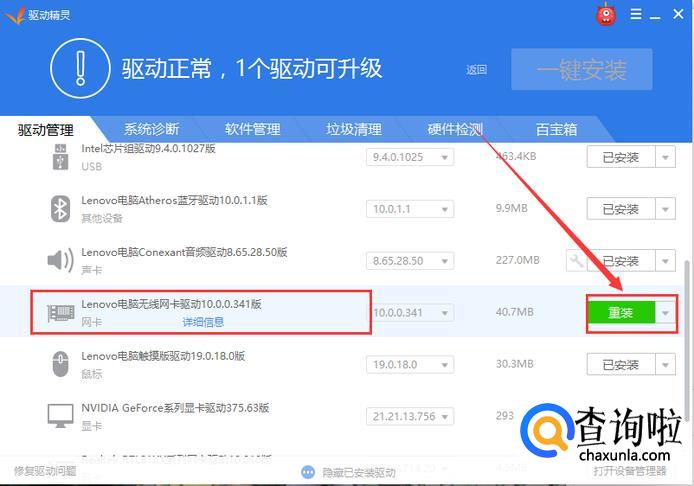The width and height of the screenshot is (694, 486).
Task: Open the 垃圾清理 tab
Action: pyautogui.click(x=354, y=129)
